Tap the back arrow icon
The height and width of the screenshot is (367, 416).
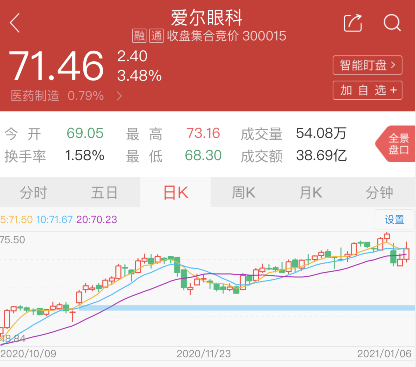click(x=15, y=23)
